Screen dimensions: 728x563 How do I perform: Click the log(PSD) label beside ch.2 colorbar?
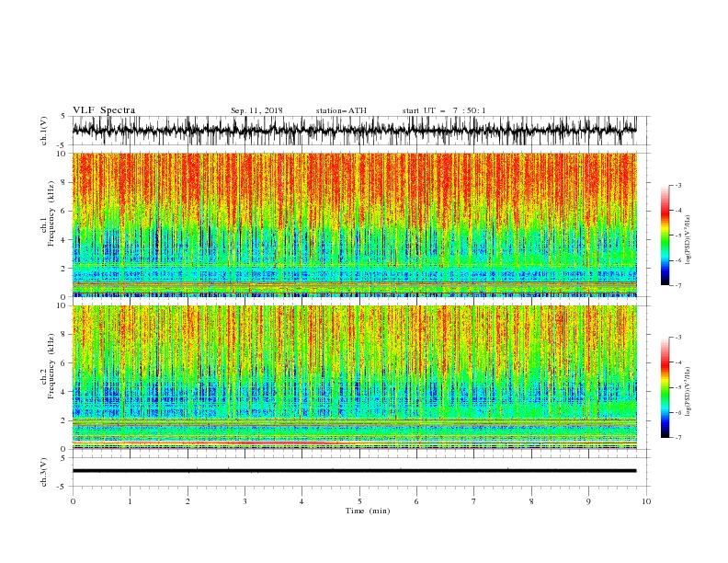[x=688, y=391]
